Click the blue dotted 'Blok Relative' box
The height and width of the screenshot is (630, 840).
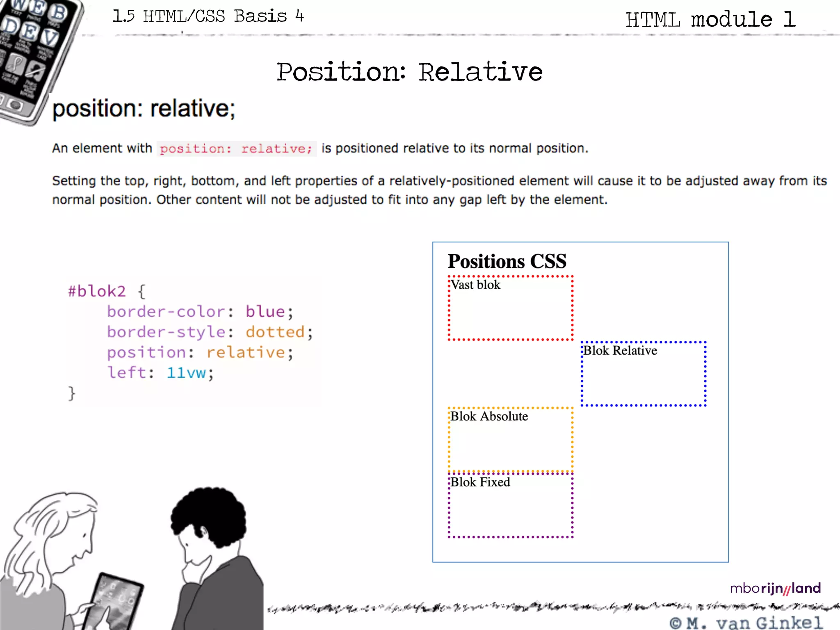[x=643, y=374]
